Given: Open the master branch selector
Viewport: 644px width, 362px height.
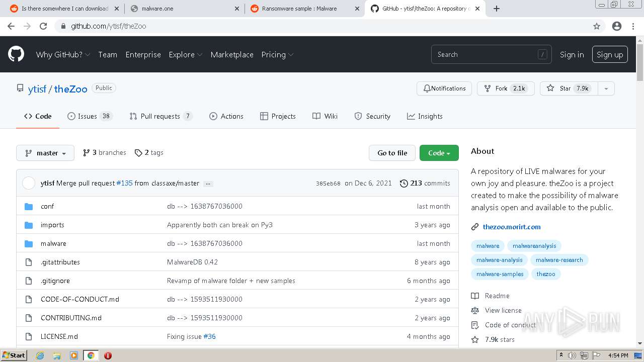Looking at the screenshot, I should pyautogui.click(x=45, y=153).
